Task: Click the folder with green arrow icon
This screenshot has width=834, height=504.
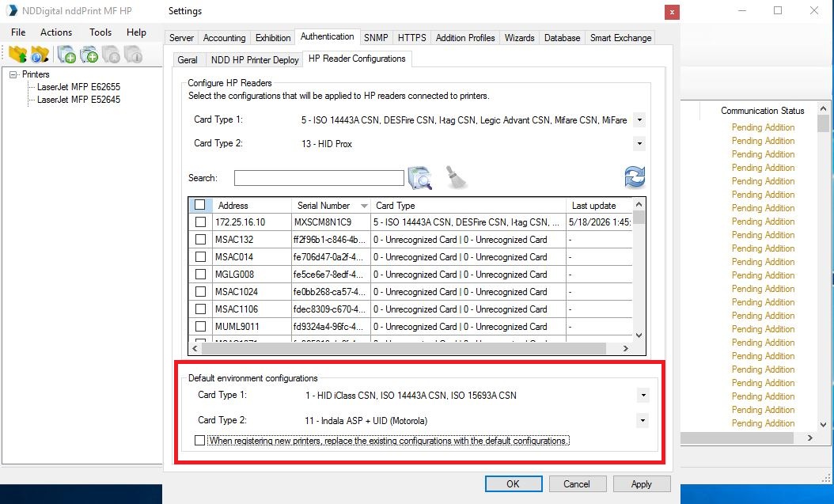Action: point(17,55)
